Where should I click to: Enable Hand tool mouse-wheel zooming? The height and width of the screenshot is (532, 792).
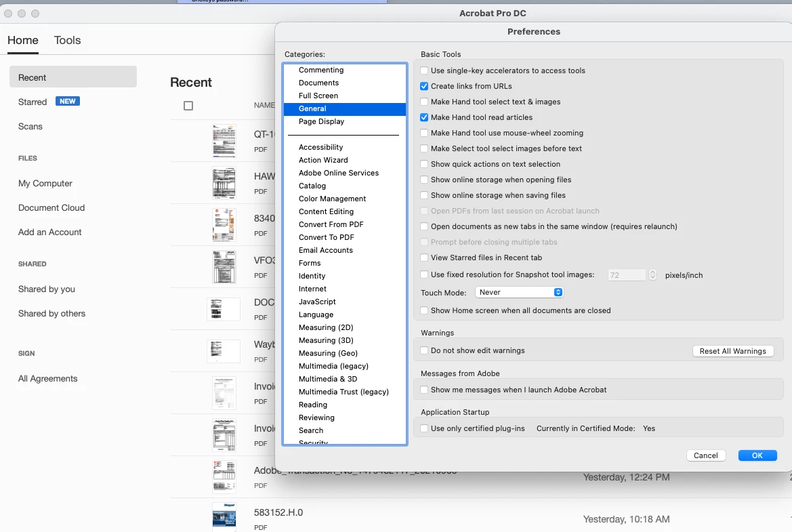[x=424, y=133]
